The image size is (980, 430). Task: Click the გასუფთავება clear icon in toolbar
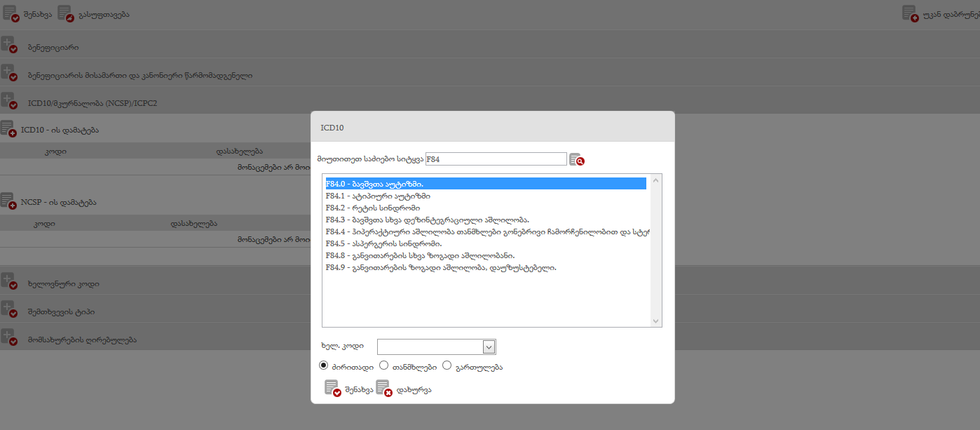click(x=65, y=14)
